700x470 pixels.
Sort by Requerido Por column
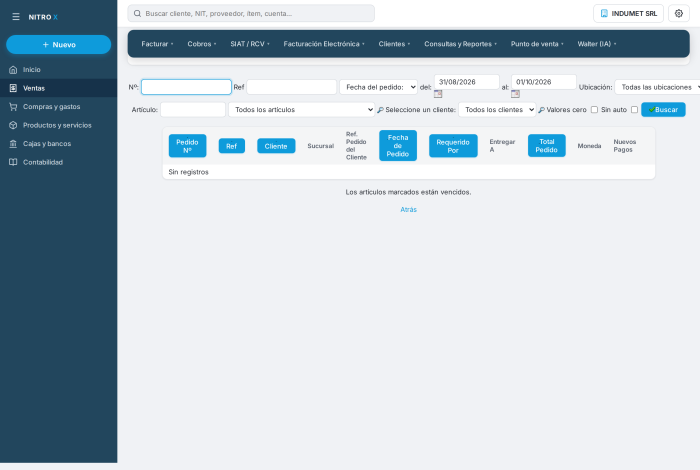tap(453, 146)
